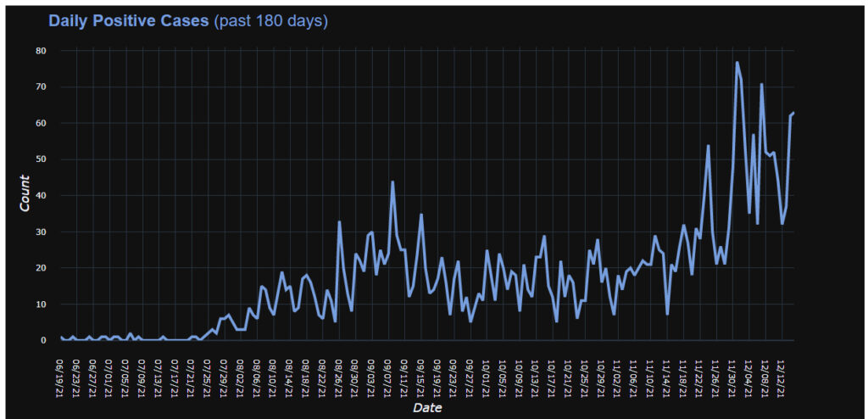Click the 'Date' x-axis label
Screen dimensions: 868x419
point(426,408)
